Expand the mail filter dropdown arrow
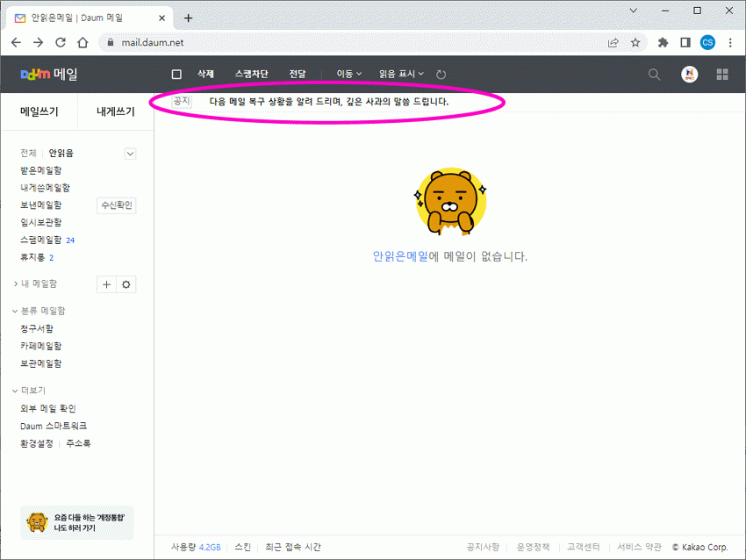The height and width of the screenshot is (560, 746). (x=130, y=154)
